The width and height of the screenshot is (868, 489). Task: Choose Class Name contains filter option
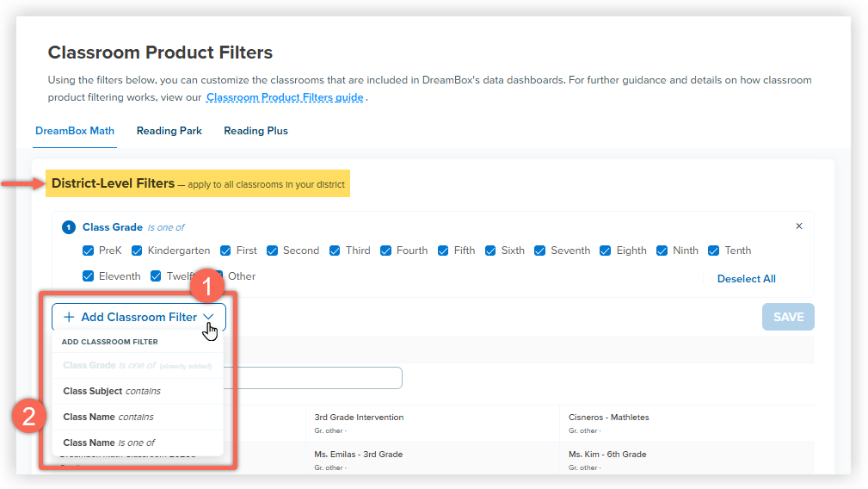(138, 417)
